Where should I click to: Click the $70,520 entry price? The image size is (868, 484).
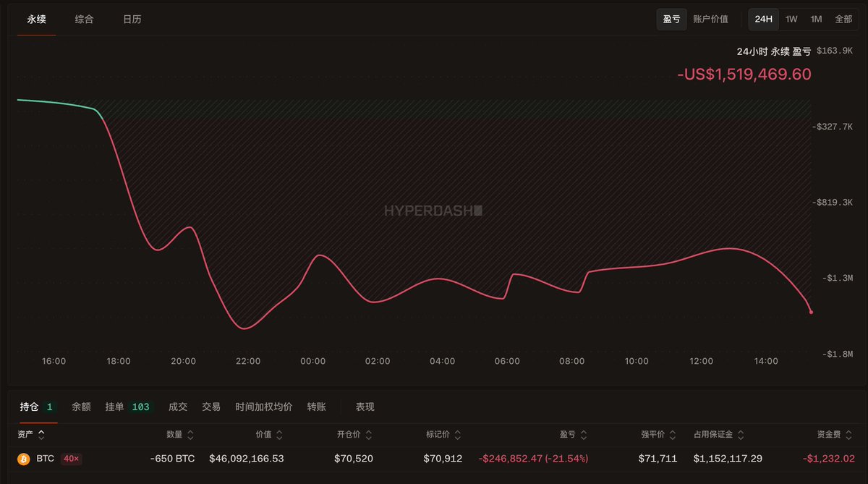pyautogui.click(x=354, y=459)
